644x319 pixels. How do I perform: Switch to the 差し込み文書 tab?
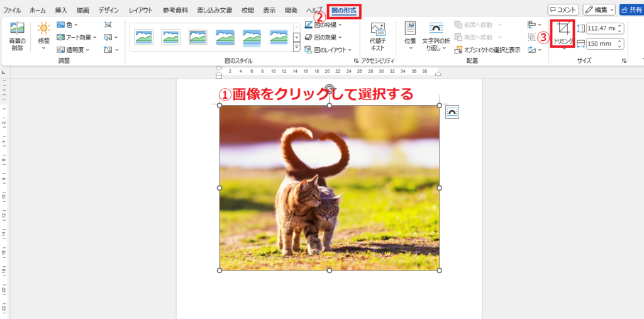(214, 10)
